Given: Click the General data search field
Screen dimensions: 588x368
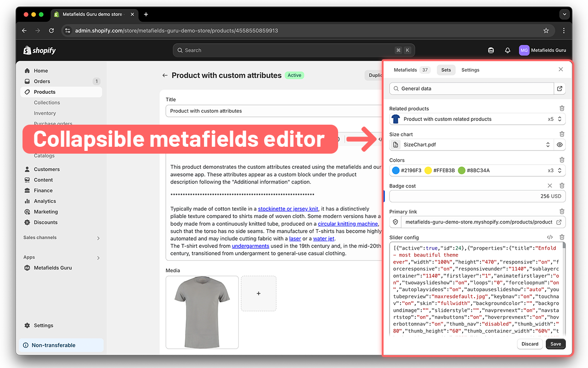Looking at the screenshot, I should (x=469, y=88).
